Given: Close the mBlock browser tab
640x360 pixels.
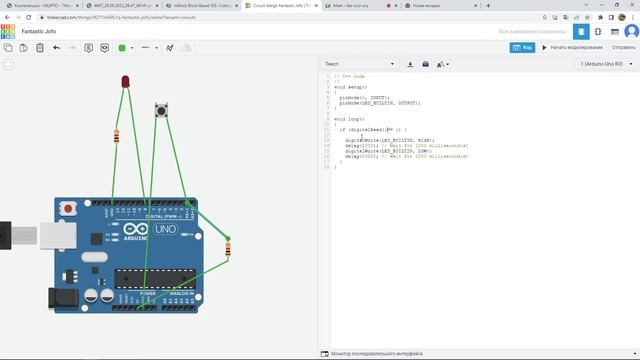Looking at the screenshot, I should pos(236,6).
